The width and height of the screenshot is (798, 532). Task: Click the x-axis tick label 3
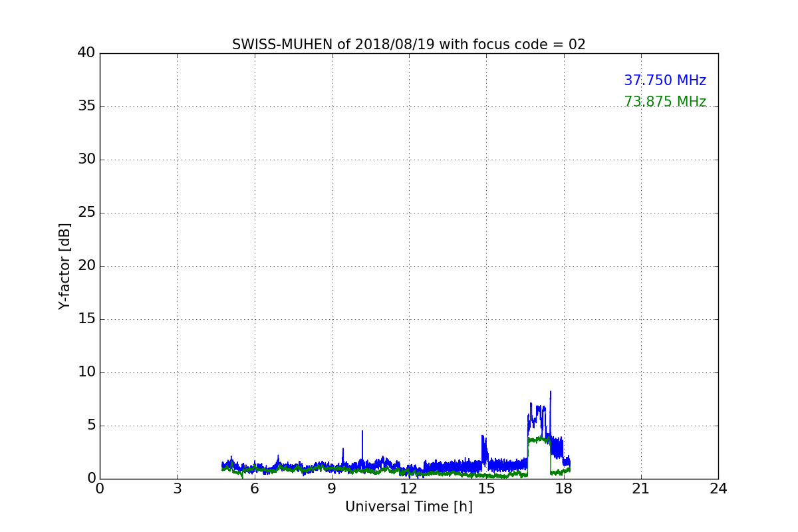(x=177, y=489)
